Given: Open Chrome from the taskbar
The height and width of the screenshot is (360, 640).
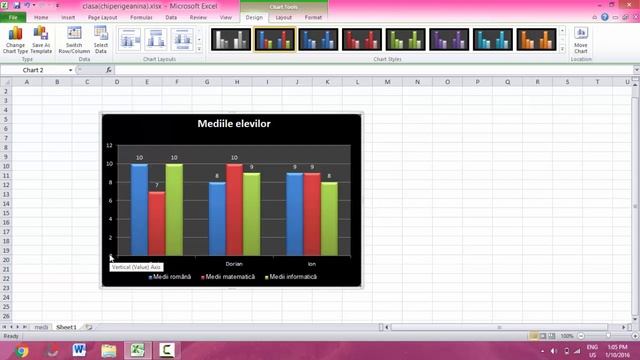Looking at the screenshot, I should point(22,351).
